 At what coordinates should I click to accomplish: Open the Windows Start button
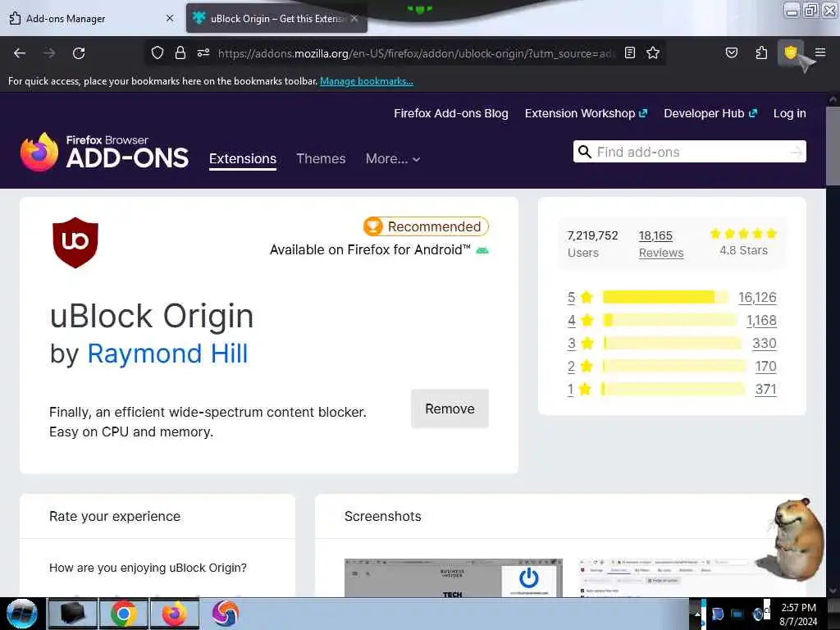click(22, 614)
